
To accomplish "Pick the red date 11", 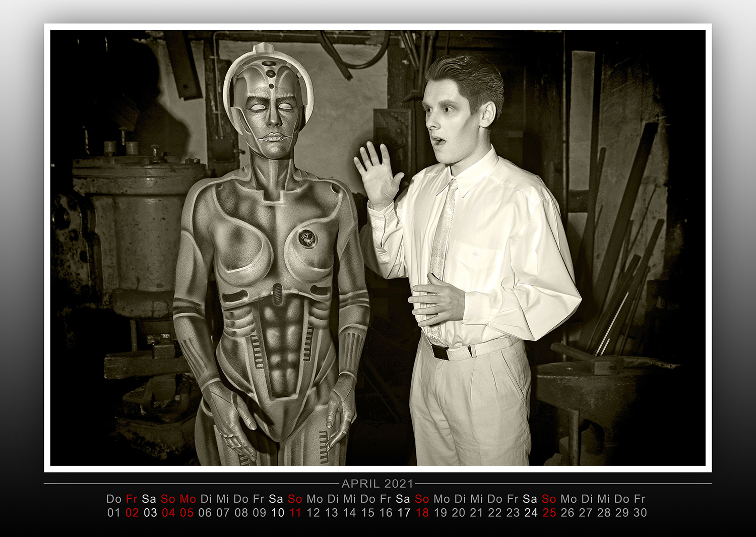I will (x=295, y=513).
